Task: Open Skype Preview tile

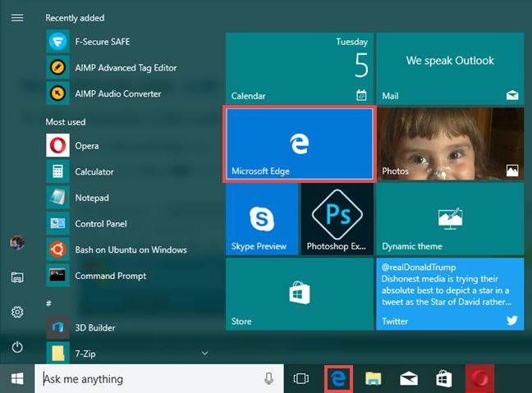Action: pos(262,219)
